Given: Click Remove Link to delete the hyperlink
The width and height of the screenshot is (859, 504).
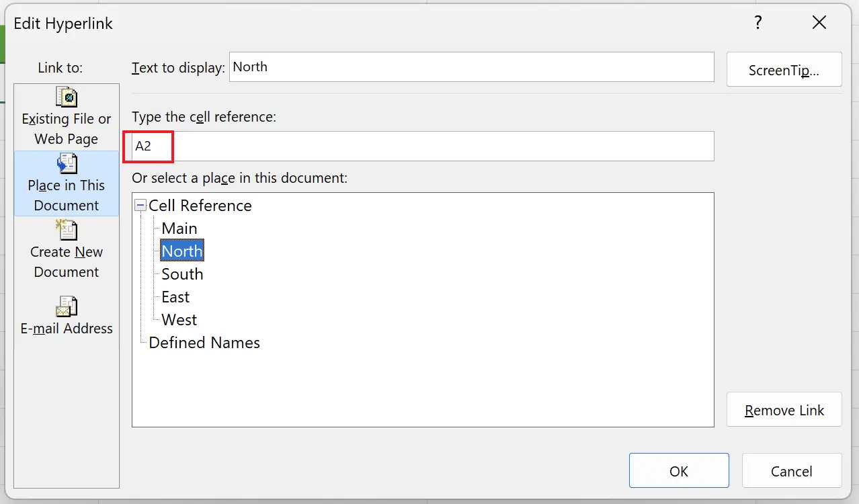Looking at the screenshot, I should 784,410.
